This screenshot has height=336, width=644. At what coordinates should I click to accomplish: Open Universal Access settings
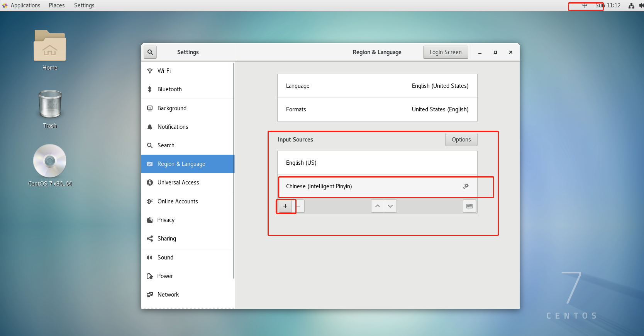pos(188,182)
